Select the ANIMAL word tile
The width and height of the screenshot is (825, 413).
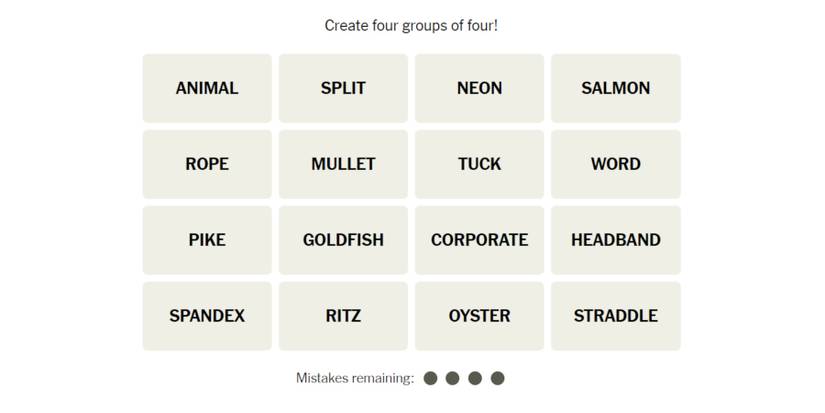[207, 88]
